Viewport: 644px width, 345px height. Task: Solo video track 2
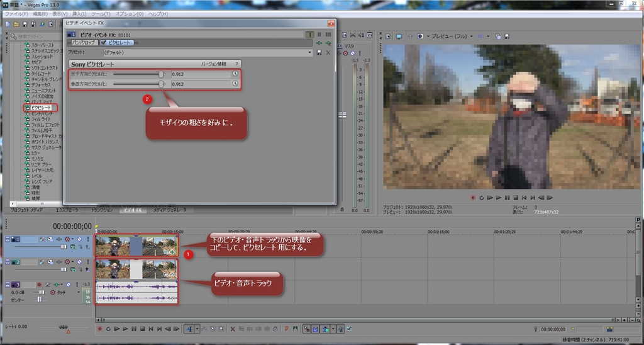(87, 262)
